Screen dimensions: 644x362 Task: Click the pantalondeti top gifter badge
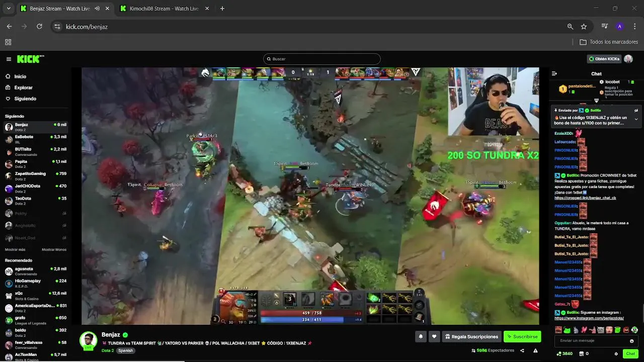coord(578,88)
